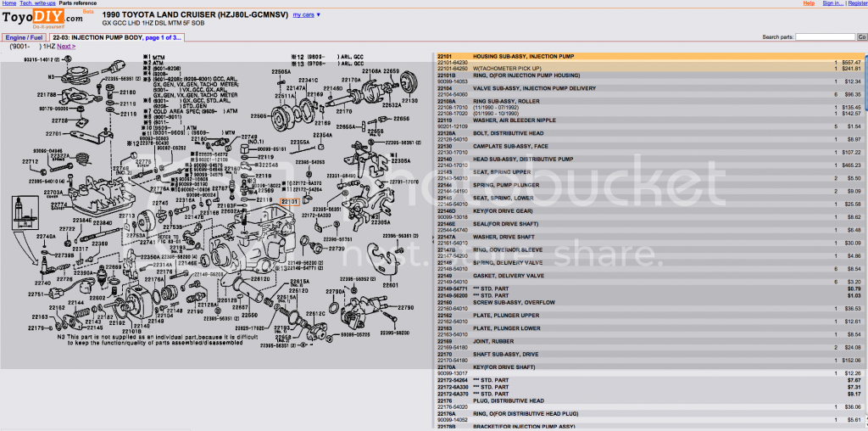The height and width of the screenshot is (431, 868).
Task: Open the Home link
Action: pos(9,3)
